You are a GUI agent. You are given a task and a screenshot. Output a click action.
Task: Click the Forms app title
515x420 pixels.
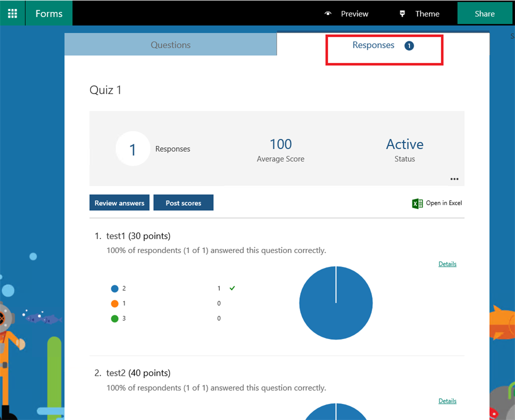pos(49,14)
